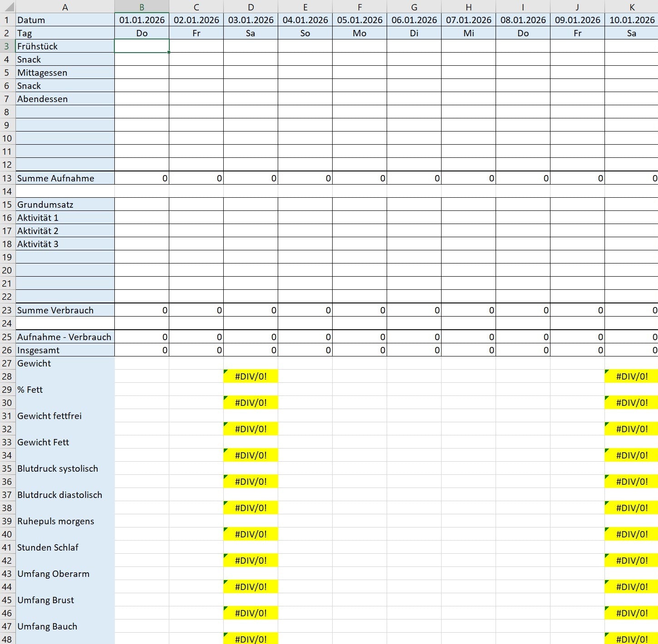
Task: Select column B header
Action: (x=142, y=7)
